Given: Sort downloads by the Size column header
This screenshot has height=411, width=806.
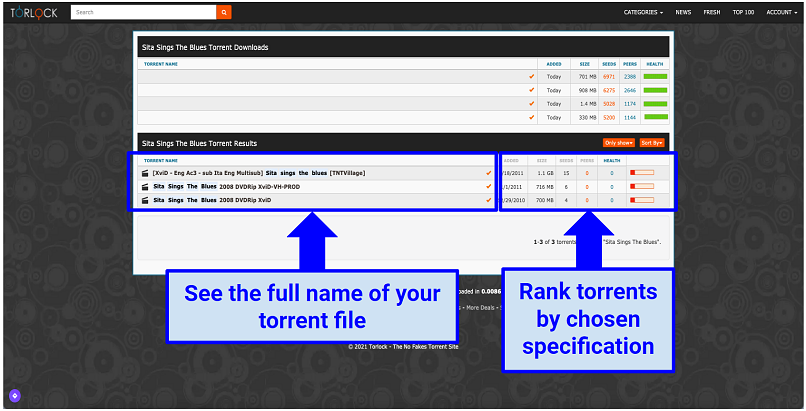Looking at the screenshot, I should [x=584, y=64].
